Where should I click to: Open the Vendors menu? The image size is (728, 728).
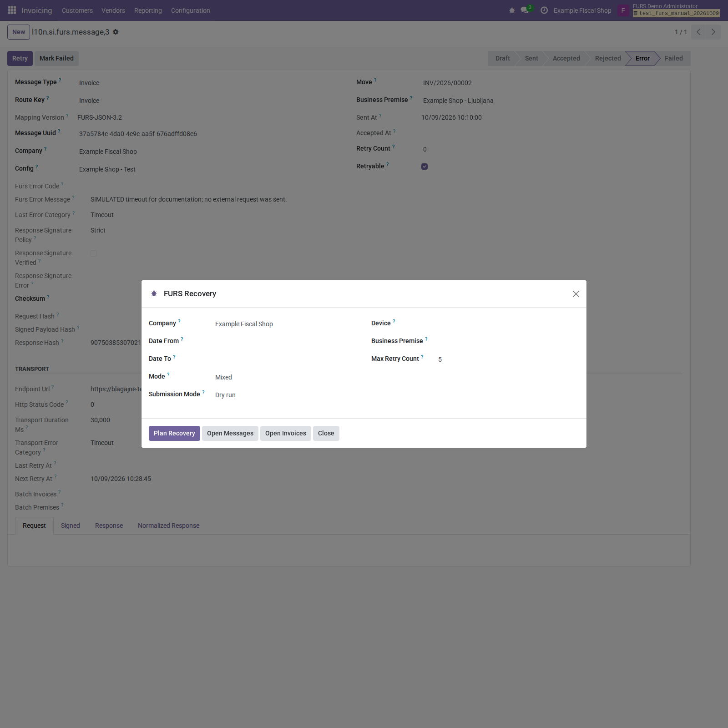[113, 10]
